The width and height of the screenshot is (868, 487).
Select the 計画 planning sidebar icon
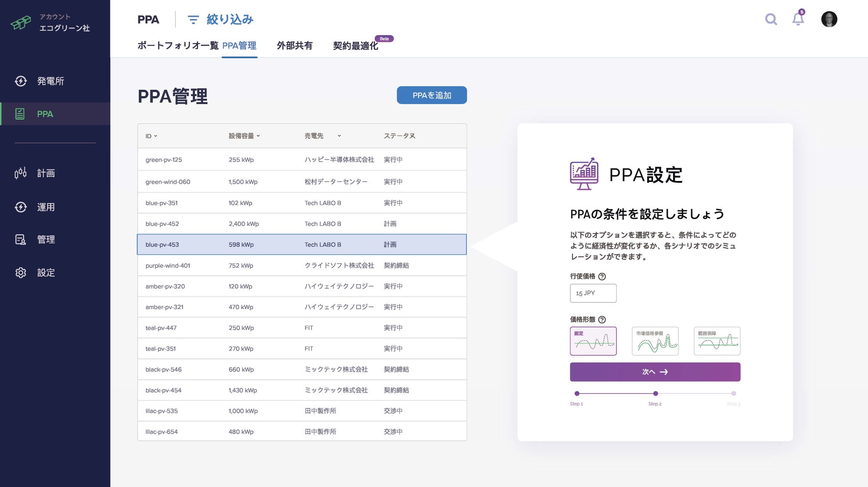(x=21, y=173)
